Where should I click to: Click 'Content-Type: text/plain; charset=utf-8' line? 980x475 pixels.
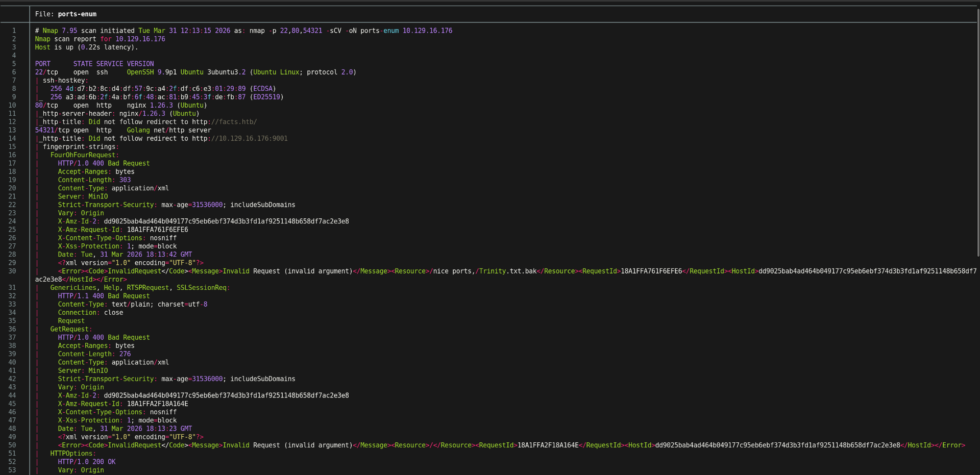click(133, 305)
